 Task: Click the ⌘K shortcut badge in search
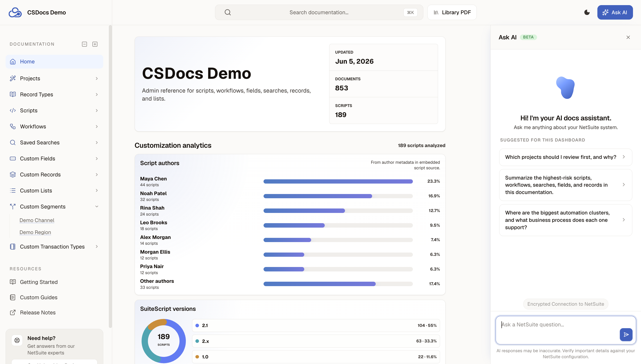tap(410, 12)
